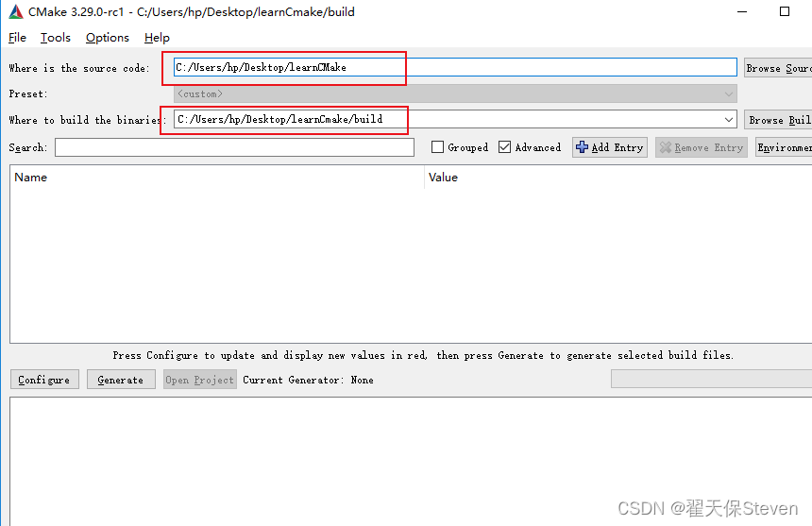Expand the build directory dropdown arrow

tap(729, 120)
